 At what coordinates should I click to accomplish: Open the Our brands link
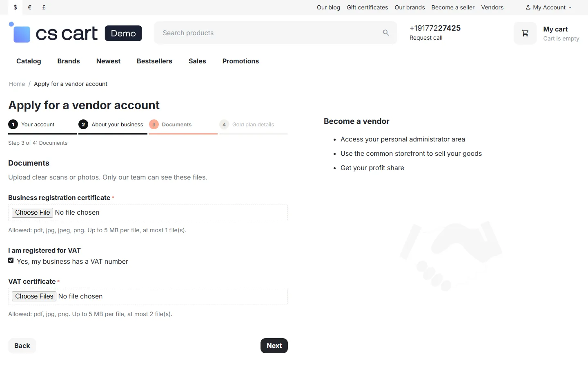click(x=410, y=7)
